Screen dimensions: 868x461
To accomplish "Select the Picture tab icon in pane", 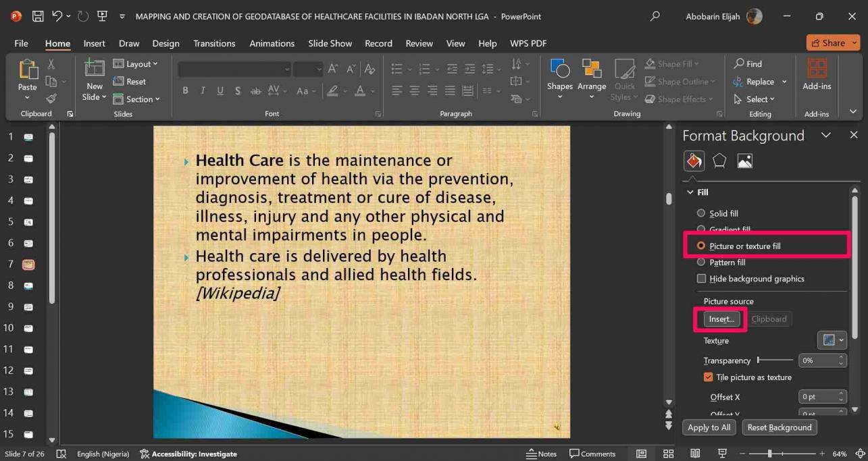I will coord(745,161).
